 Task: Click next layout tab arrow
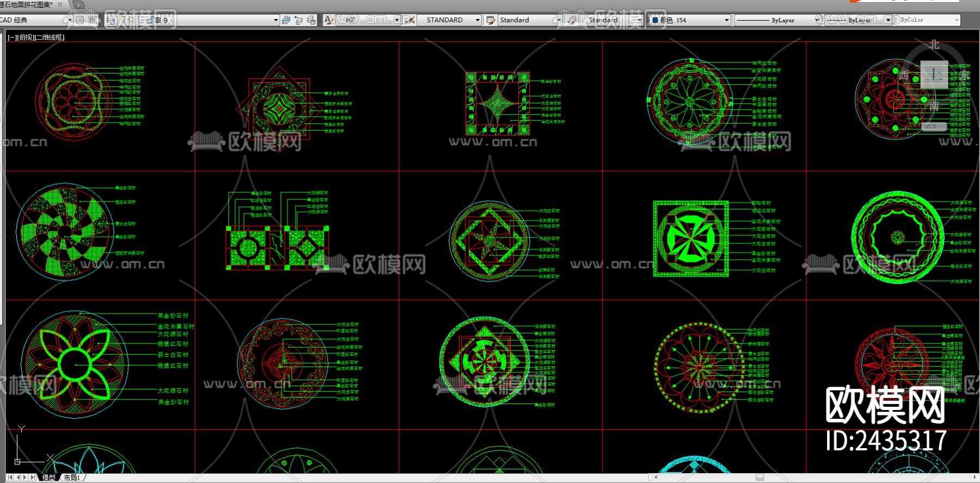[x=25, y=478]
